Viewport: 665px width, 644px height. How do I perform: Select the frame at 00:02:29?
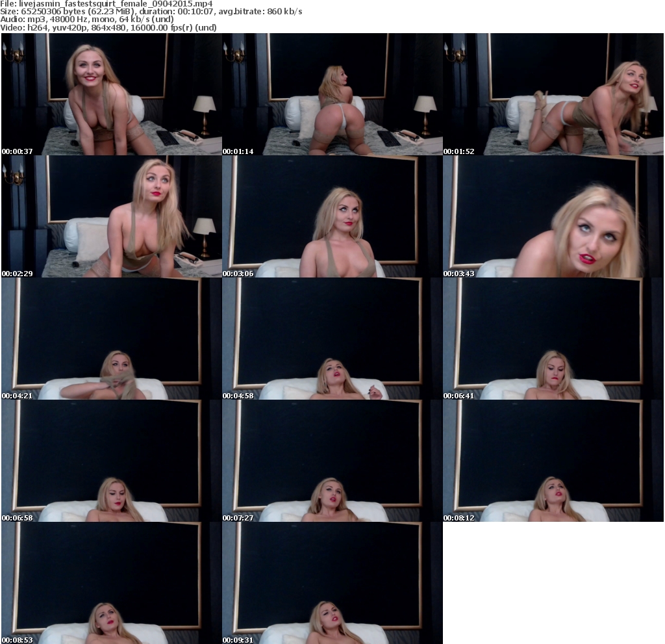click(x=112, y=216)
